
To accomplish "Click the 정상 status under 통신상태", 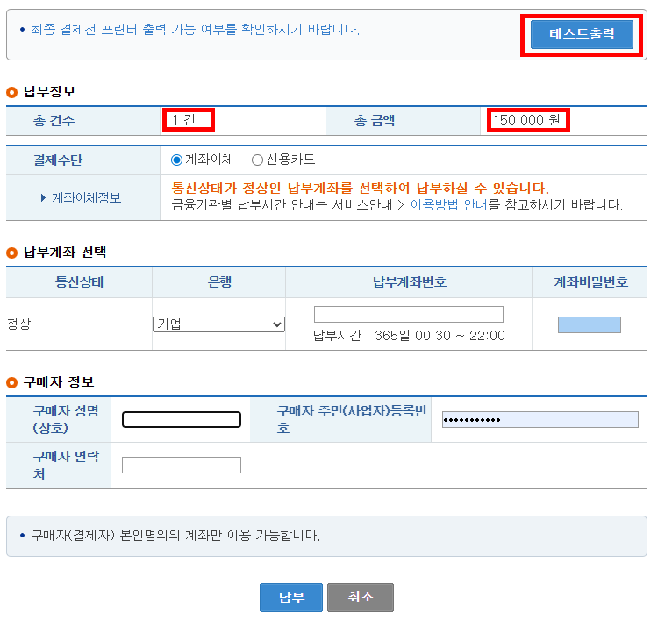I will [19, 324].
